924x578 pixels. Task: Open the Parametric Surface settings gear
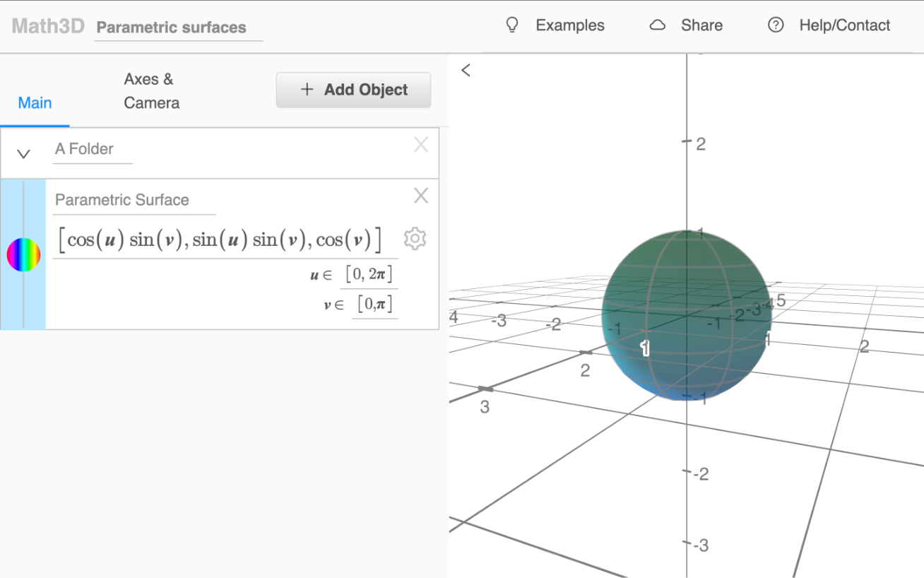415,239
